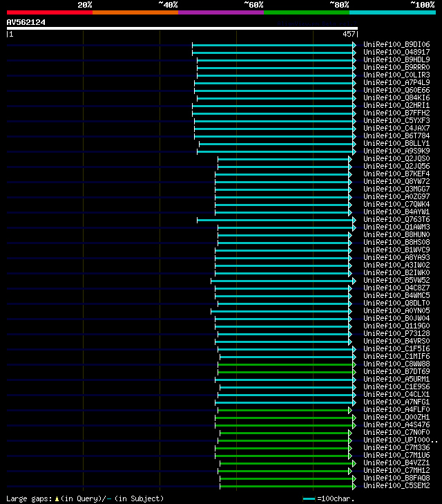Click the 457 query end position
The width and height of the screenshot is (442, 504).
pyautogui.click(x=349, y=34)
